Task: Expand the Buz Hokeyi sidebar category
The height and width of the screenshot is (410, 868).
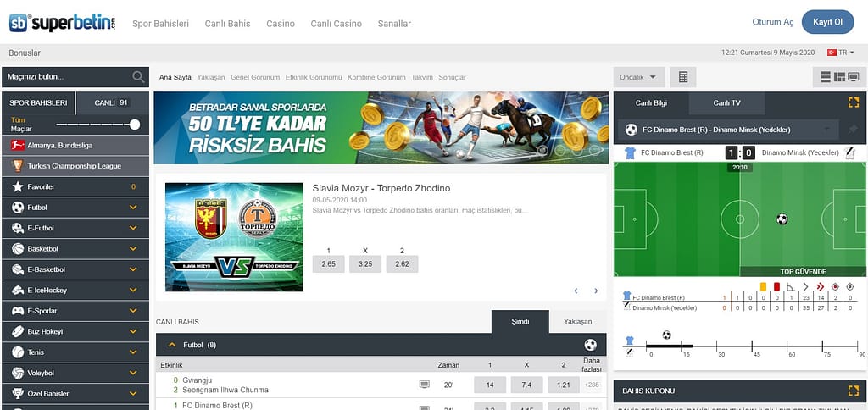Action: click(x=133, y=331)
